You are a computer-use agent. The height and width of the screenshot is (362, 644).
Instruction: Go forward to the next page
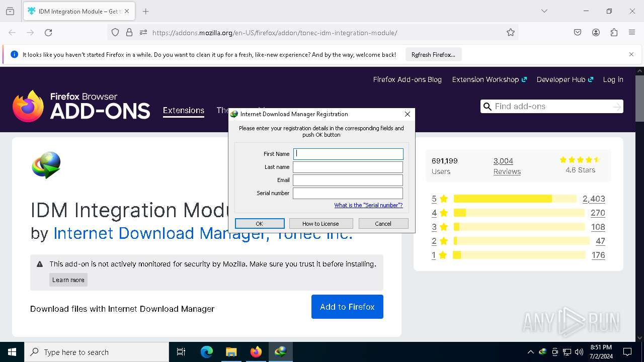pyautogui.click(x=30, y=33)
